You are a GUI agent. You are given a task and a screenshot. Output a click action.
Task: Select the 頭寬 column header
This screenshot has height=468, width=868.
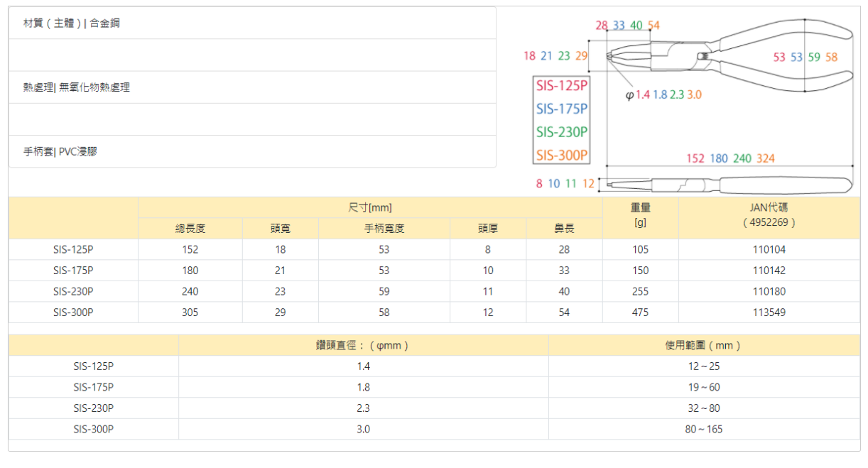click(x=281, y=229)
